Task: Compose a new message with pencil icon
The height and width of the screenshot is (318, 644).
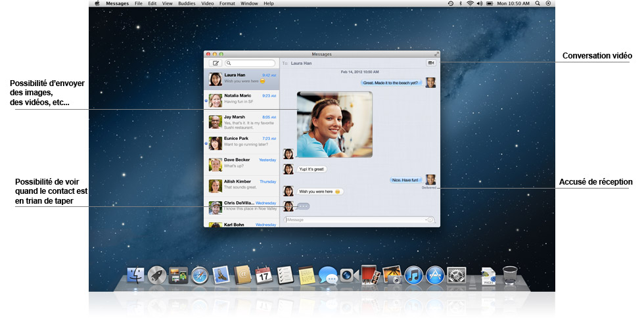Action: pos(216,63)
